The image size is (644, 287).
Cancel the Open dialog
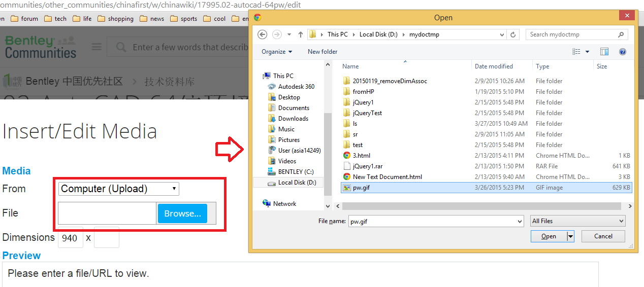[603, 236]
